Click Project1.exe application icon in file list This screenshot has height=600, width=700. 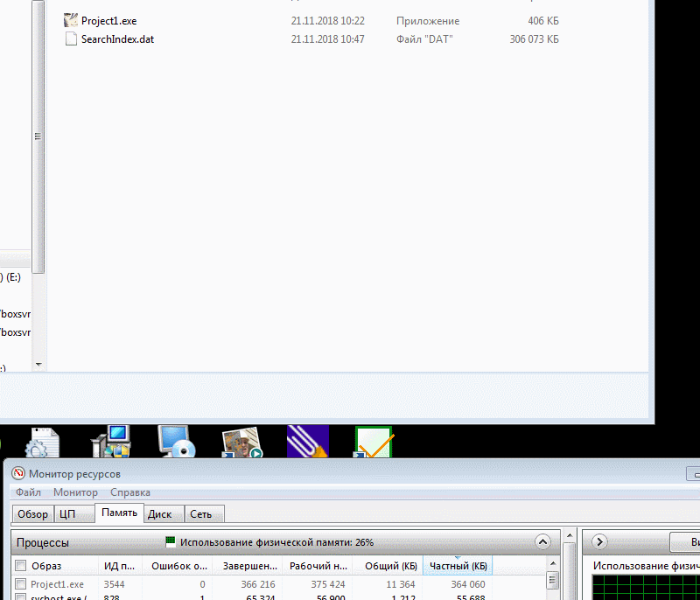[x=71, y=20]
